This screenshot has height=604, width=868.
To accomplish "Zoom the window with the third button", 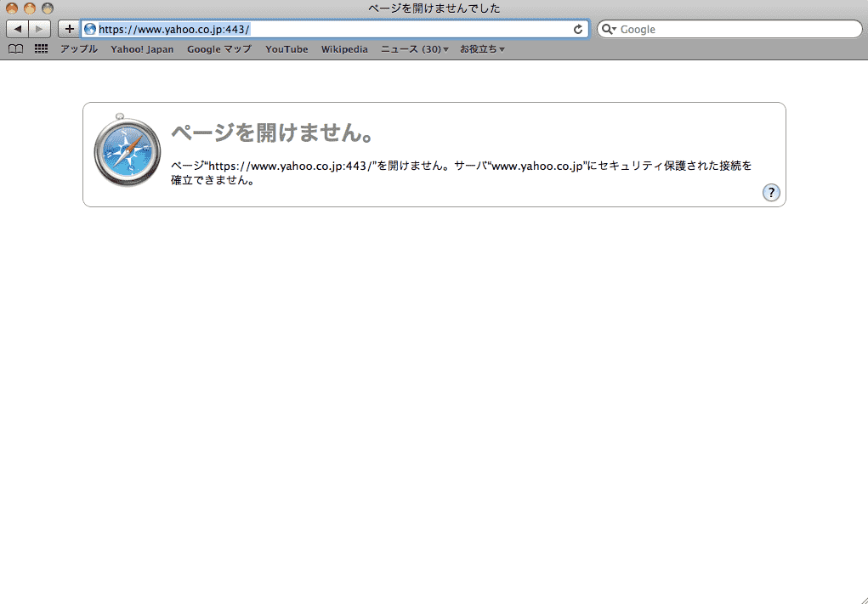I will pyautogui.click(x=48, y=8).
